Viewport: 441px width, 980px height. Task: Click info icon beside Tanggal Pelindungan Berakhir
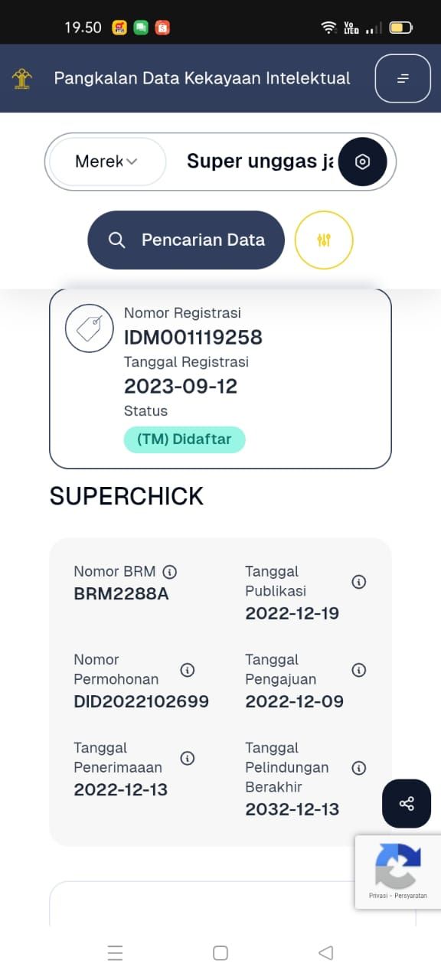click(x=358, y=767)
